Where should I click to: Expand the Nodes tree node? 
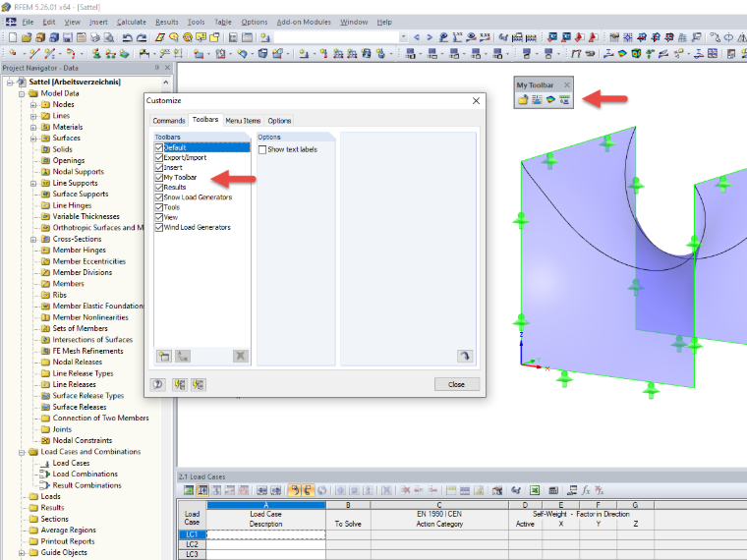pos(33,105)
